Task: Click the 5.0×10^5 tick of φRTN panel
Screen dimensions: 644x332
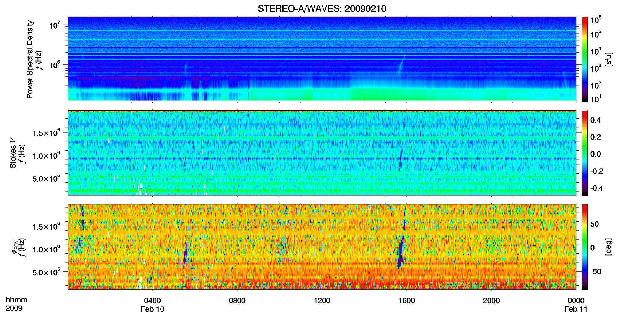Action: [46, 272]
